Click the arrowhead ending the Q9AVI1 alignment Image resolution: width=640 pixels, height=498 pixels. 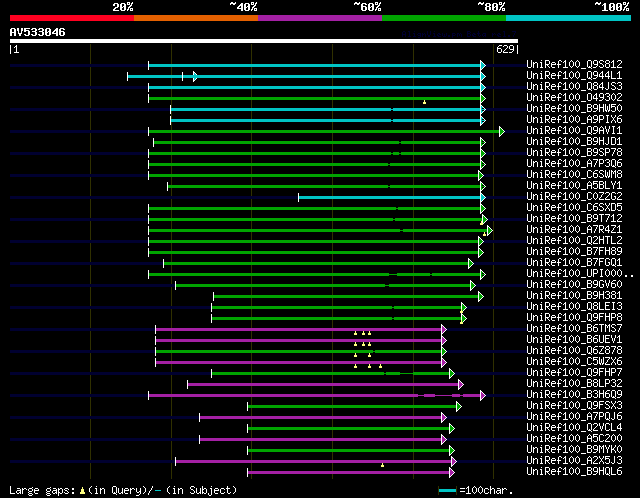(x=502, y=131)
